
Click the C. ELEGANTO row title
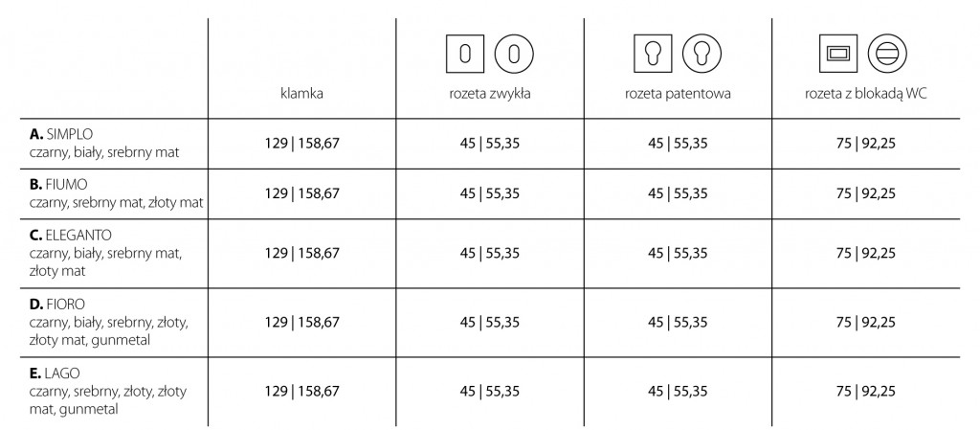(x=71, y=236)
